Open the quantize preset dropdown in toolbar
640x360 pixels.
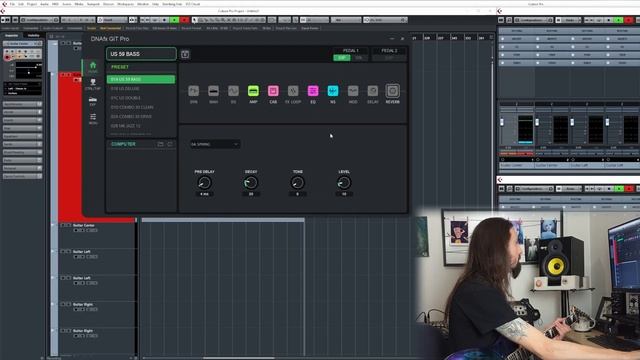click(x=385, y=20)
